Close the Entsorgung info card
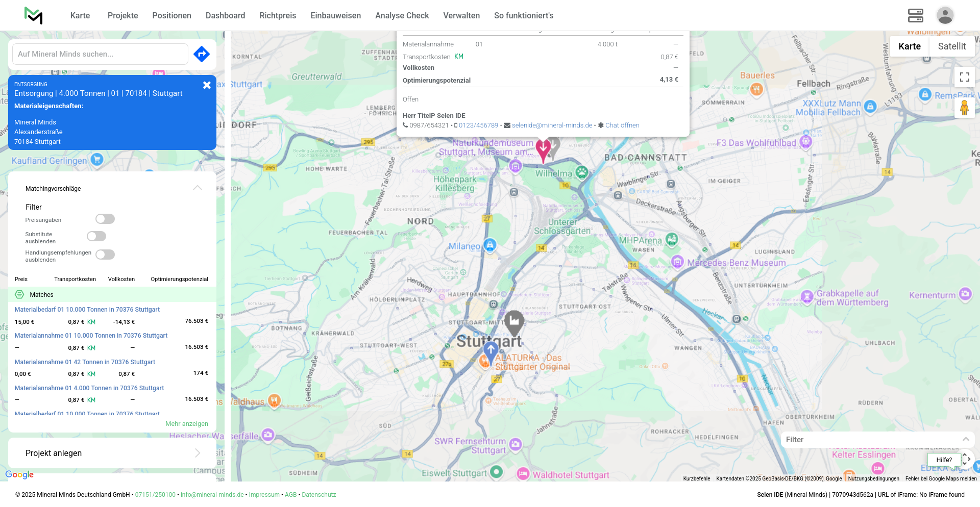The image size is (980, 507). [x=207, y=85]
